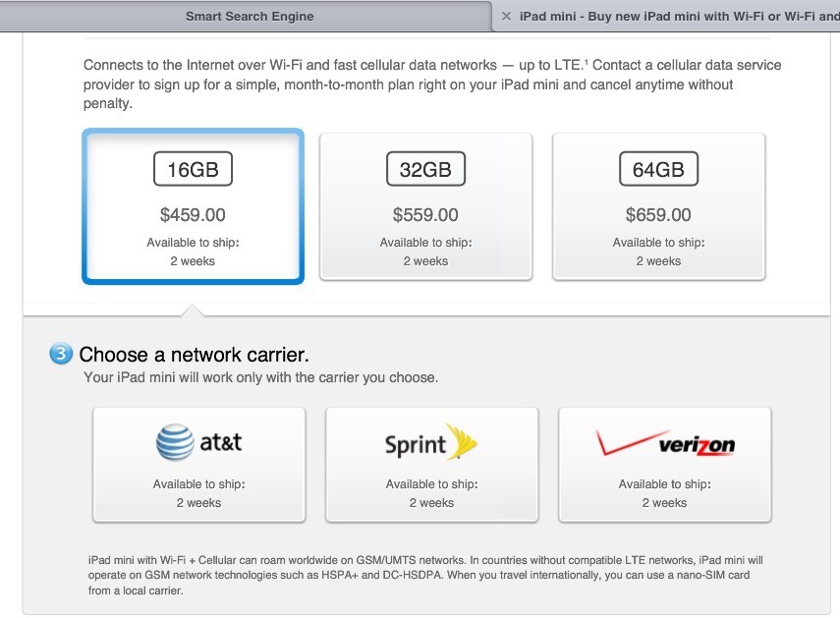The image size is (840, 618).
Task: Choose Verizon carrier card shipping text
Action: [x=665, y=493]
